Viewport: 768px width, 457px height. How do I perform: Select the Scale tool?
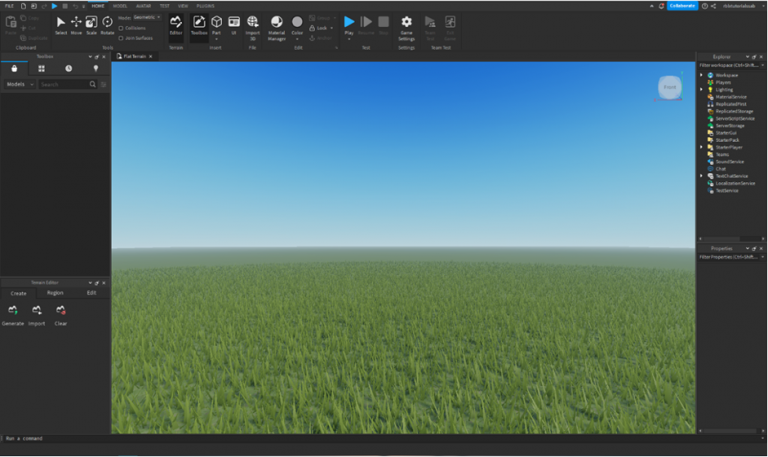91,24
